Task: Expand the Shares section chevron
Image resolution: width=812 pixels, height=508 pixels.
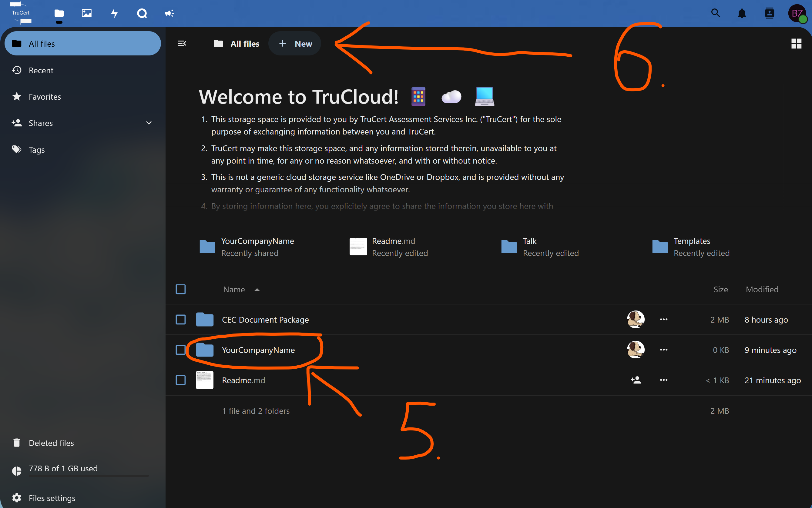Action: point(149,123)
